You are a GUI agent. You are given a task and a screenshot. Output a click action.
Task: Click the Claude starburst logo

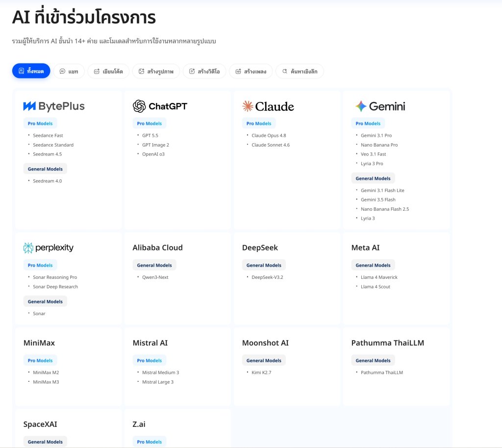coord(248,106)
